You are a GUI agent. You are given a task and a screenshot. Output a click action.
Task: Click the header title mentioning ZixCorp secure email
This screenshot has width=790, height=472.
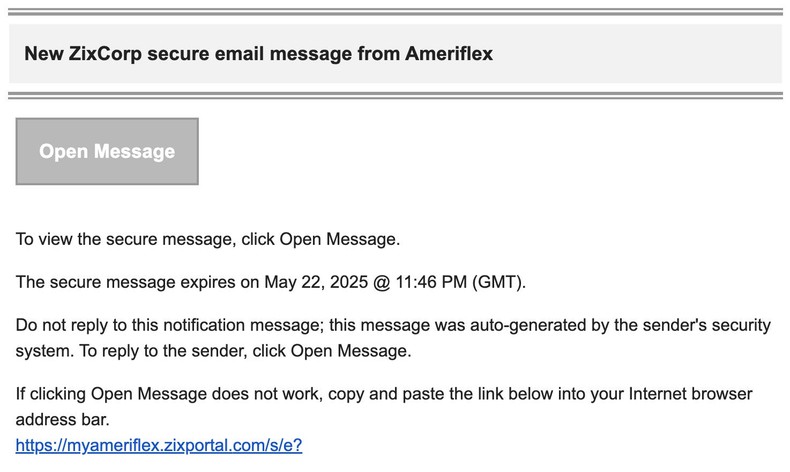[x=258, y=54]
